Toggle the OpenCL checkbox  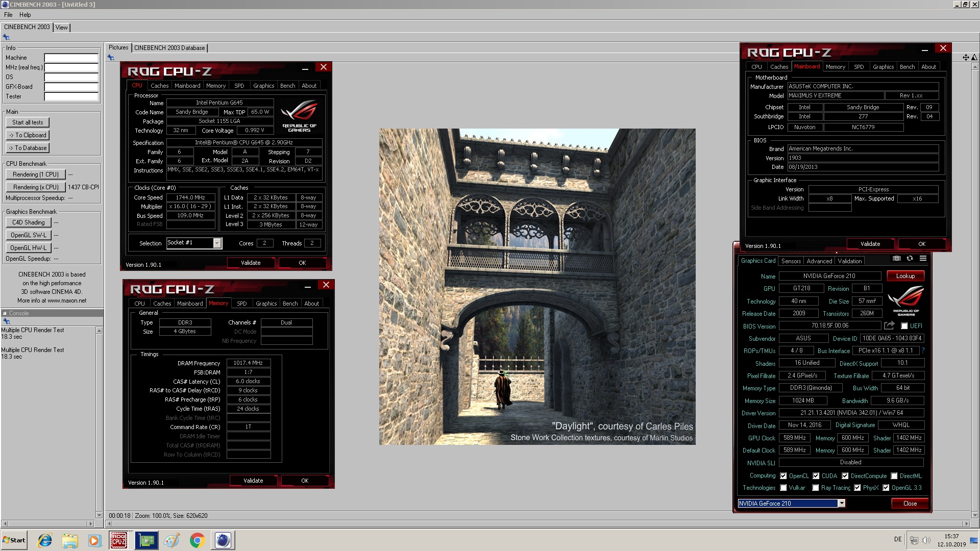[783, 476]
